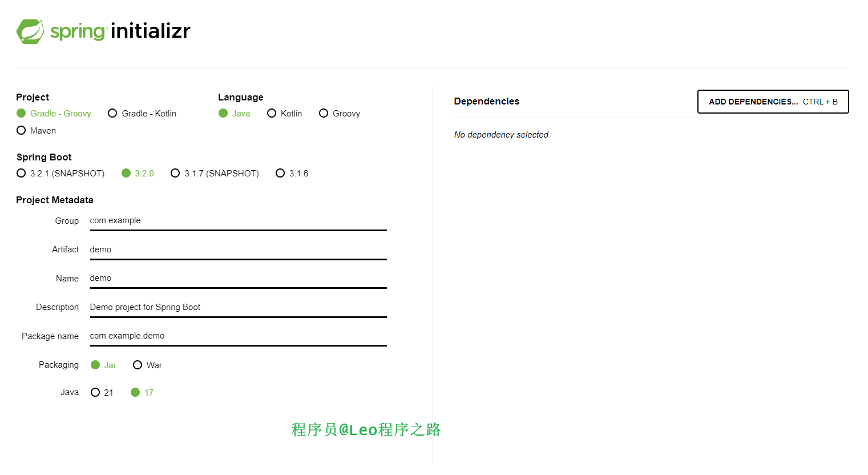Screen dimensions: 868x475
Task: Click the 'No dependency selected' message
Action: coord(501,135)
